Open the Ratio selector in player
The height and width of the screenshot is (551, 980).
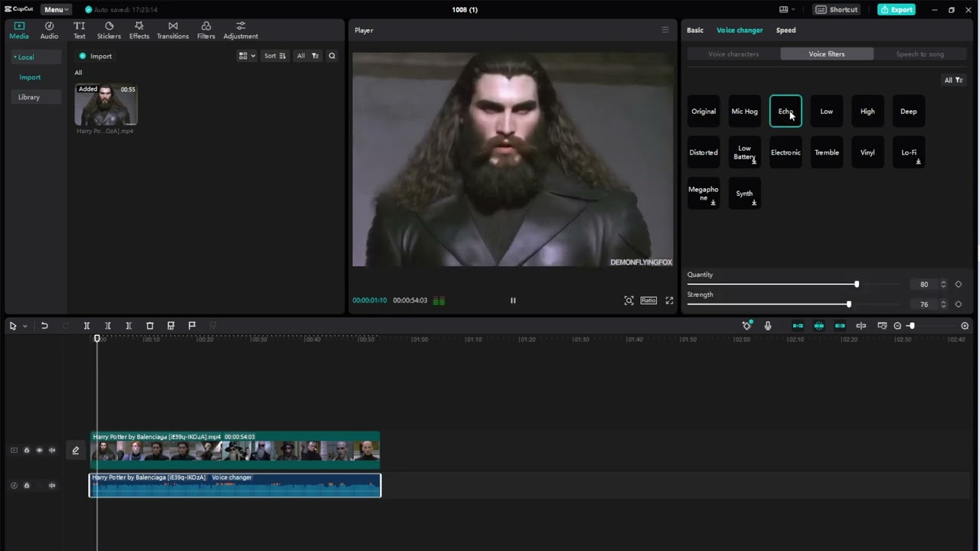[648, 301]
